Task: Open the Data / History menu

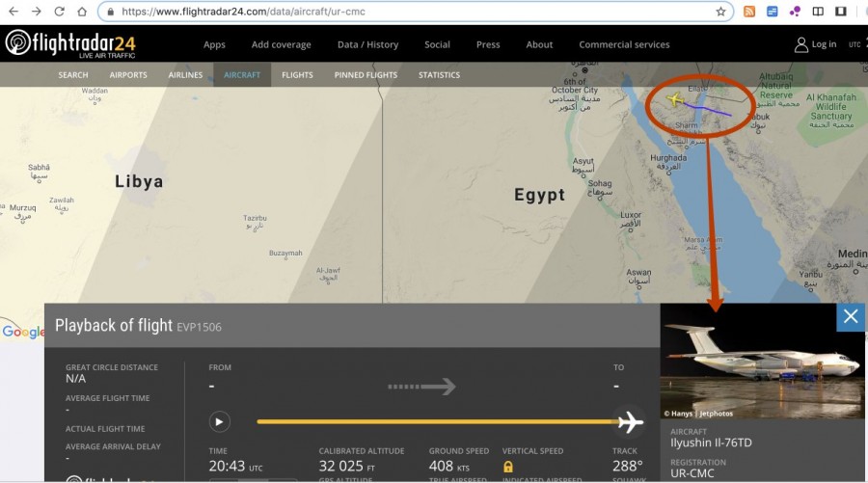Action: (x=368, y=44)
